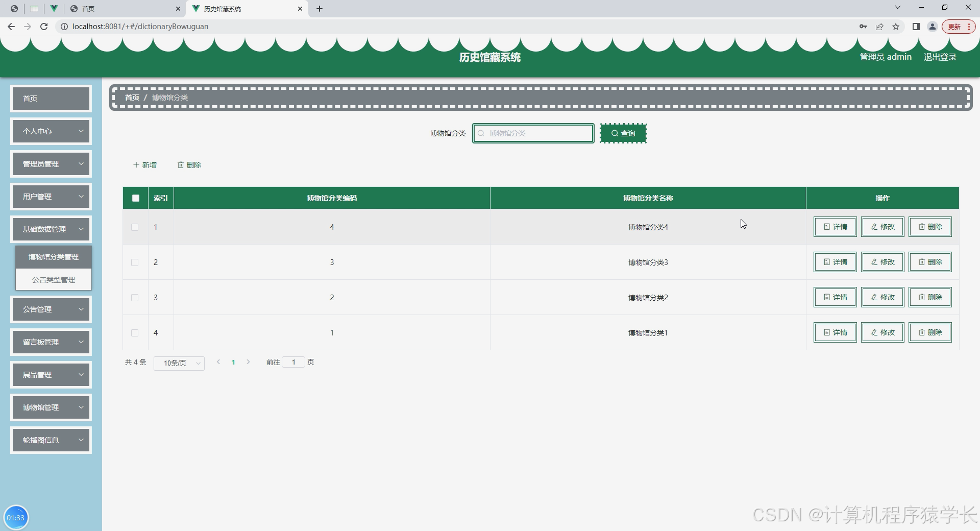Expand the 轮播图信息 sidebar menu

click(51, 440)
